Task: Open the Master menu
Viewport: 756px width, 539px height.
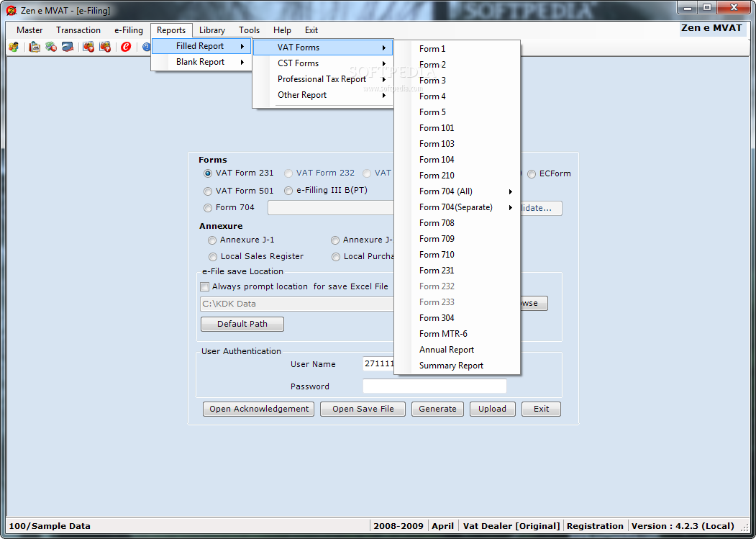Action: coord(29,30)
